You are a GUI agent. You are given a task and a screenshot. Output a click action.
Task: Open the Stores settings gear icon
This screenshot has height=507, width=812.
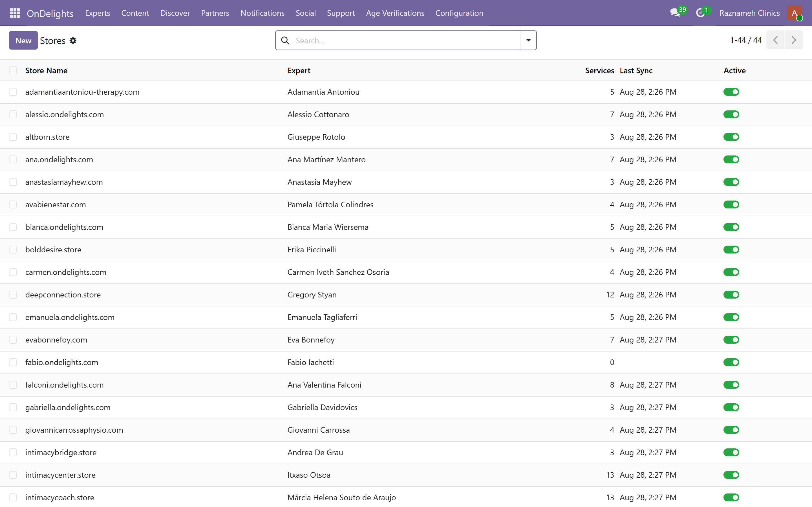click(x=73, y=41)
